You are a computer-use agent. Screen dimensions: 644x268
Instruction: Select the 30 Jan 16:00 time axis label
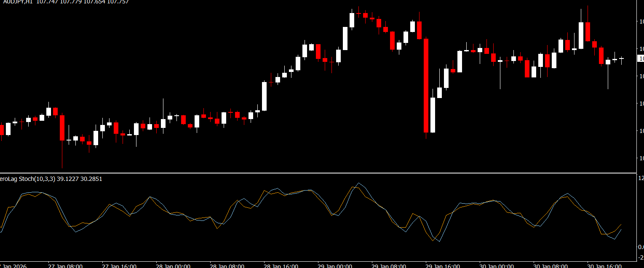click(604, 266)
